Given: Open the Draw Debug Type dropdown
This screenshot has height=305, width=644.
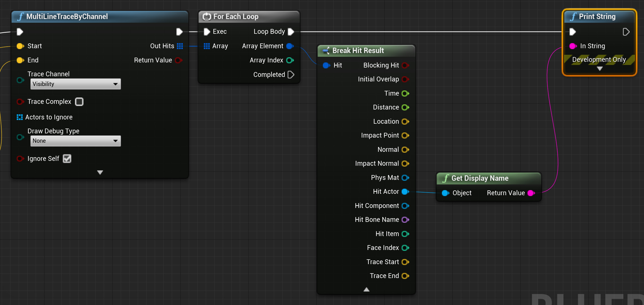Looking at the screenshot, I should (x=75, y=141).
